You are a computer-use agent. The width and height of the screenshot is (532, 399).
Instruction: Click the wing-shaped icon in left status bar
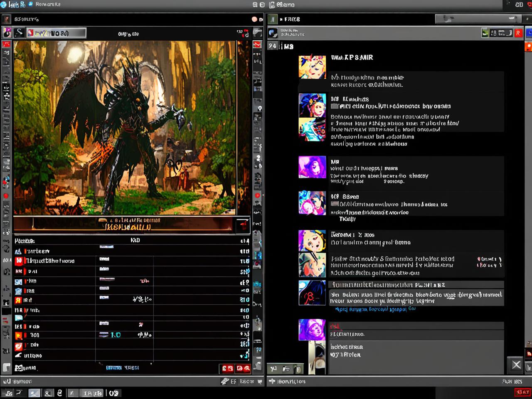point(225,381)
